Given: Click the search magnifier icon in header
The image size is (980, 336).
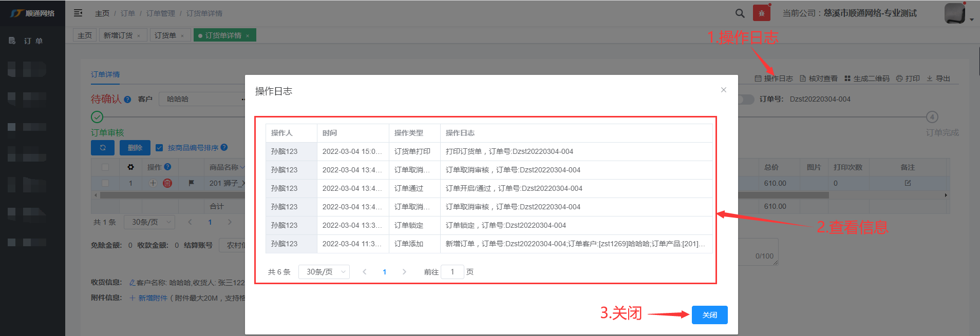Looking at the screenshot, I should 740,13.
